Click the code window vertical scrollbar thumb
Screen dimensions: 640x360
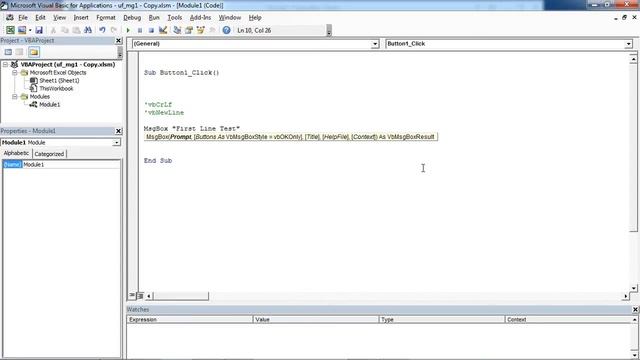(x=633, y=148)
